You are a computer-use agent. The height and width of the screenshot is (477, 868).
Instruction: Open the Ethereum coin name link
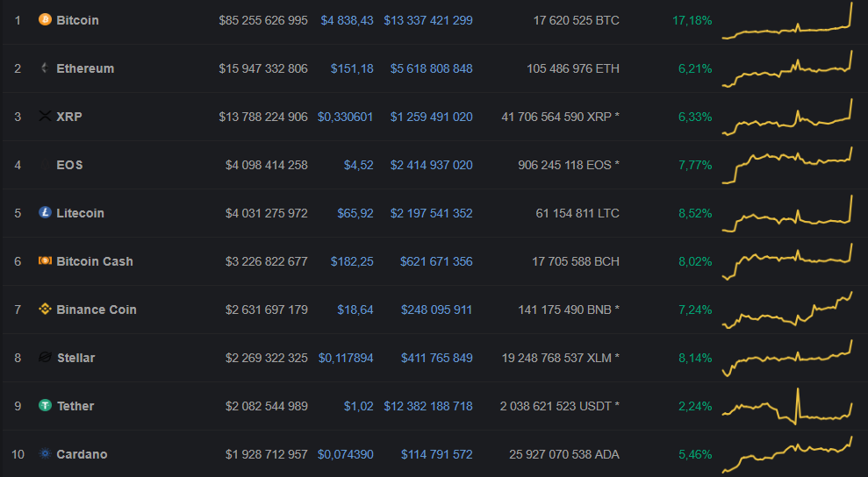coord(85,68)
